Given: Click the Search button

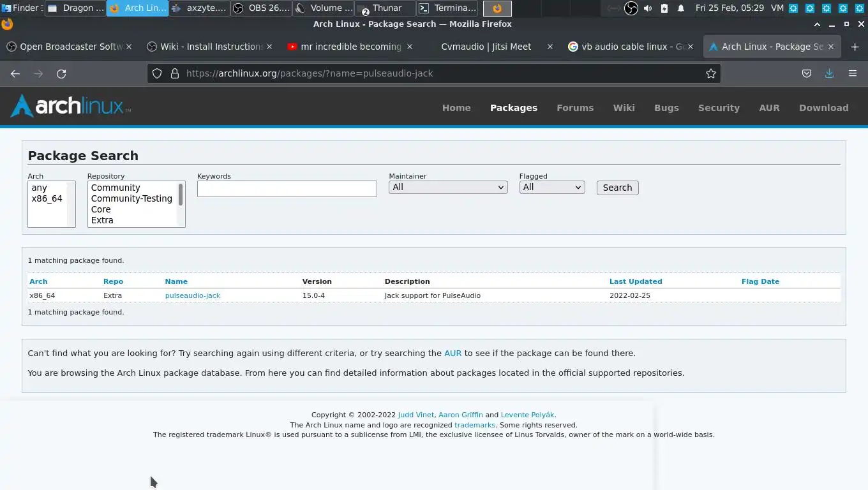Looking at the screenshot, I should [x=617, y=188].
